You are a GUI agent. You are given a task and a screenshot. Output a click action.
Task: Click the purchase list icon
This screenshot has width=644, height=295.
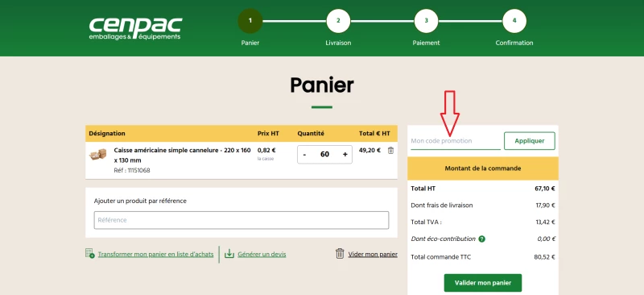tap(90, 253)
